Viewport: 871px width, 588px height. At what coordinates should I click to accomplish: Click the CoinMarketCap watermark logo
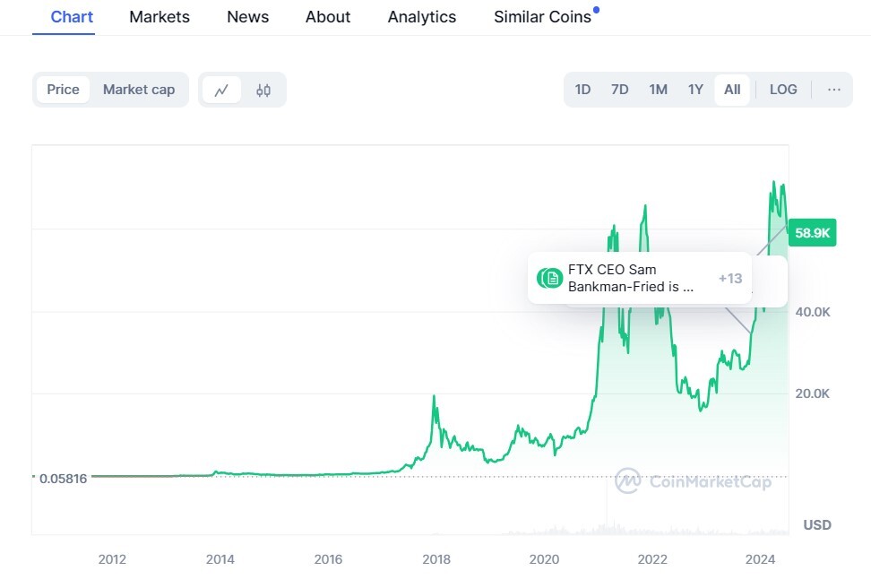click(694, 481)
